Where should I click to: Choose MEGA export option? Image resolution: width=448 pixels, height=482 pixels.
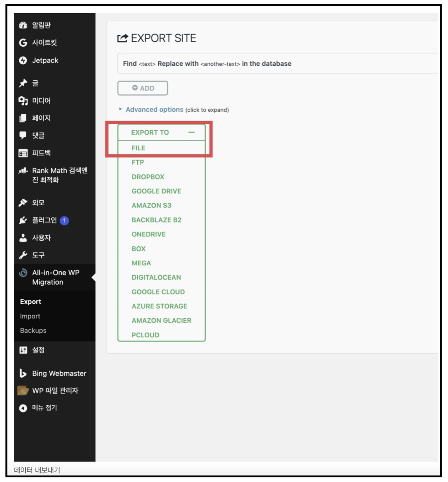click(x=141, y=263)
